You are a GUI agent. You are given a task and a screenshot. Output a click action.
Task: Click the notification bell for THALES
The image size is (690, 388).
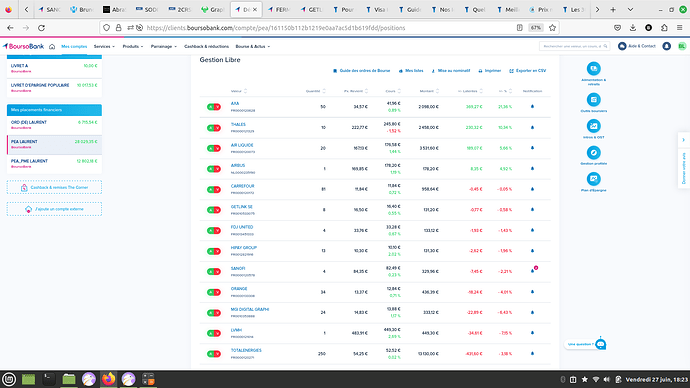532,128
